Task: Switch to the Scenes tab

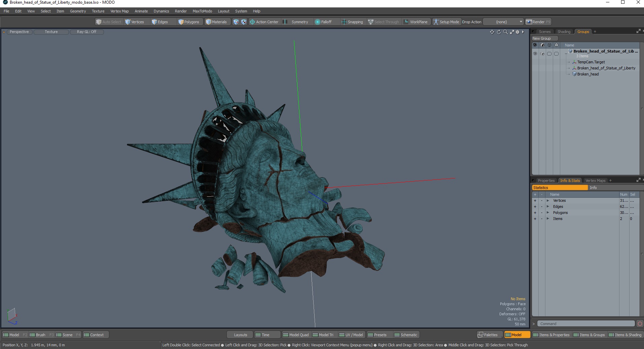Action: (544, 32)
